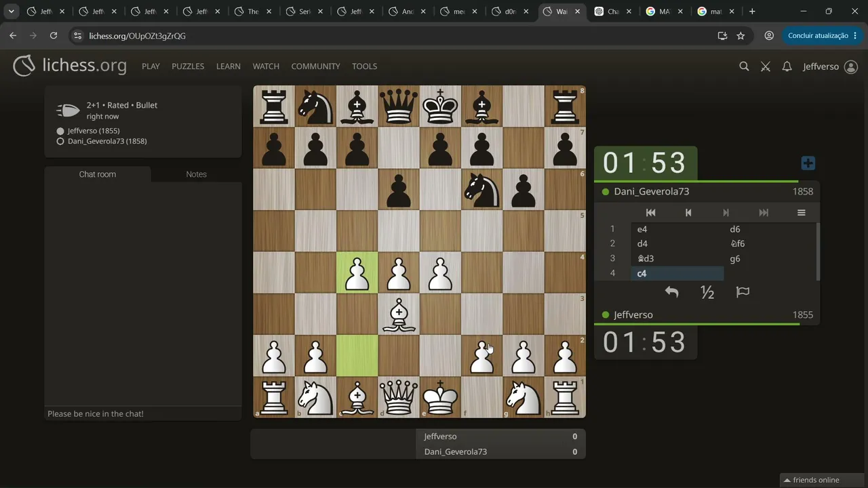Viewport: 868px width, 488px height.
Task: Select move d6 in the move list
Action: (770, 229)
